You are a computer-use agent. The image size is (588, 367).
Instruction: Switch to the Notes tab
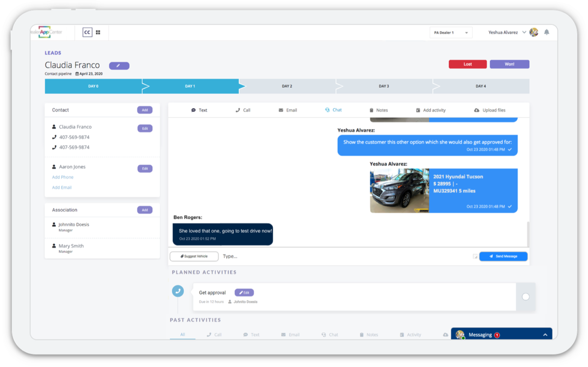click(378, 110)
